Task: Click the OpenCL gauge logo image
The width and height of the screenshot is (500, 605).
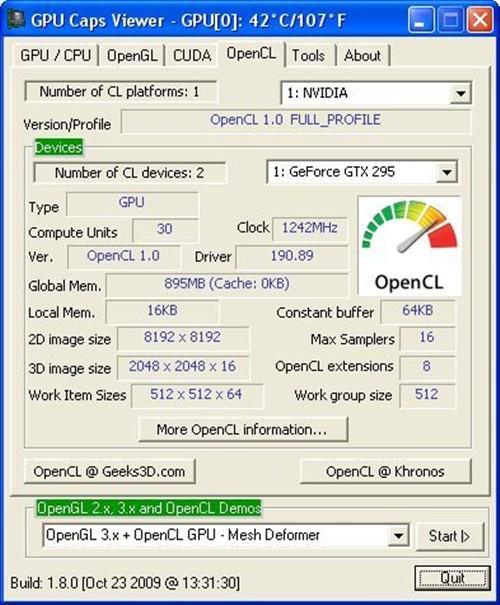Action: click(409, 246)
